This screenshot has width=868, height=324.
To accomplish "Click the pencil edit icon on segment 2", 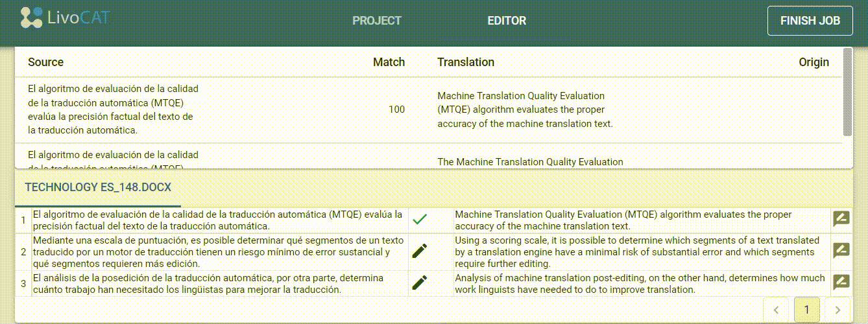I will [420, 251].
